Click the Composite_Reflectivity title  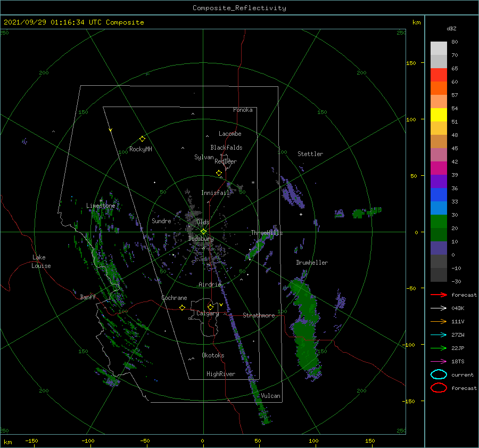pos(240,8)
